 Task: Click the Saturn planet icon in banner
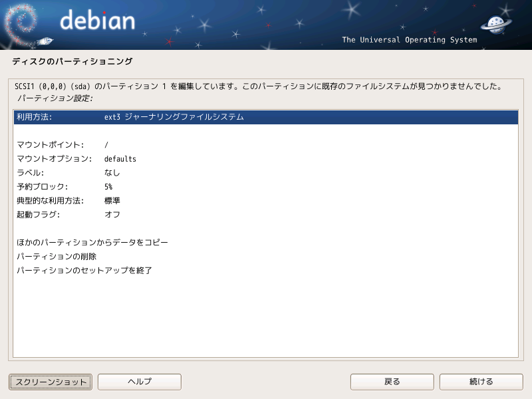click(496, 25)
